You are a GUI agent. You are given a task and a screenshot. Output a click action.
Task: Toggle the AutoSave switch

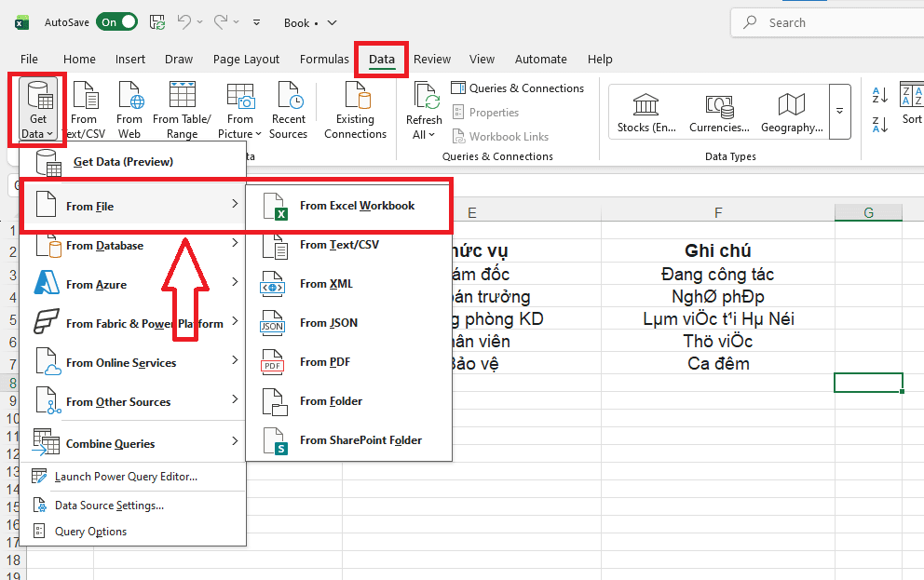(x=116, y=22)
